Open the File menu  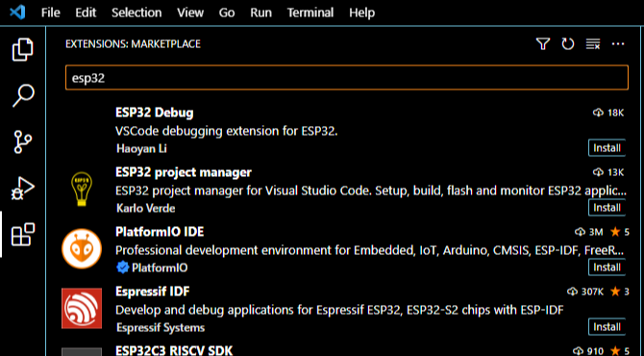[x=51, y=13]
